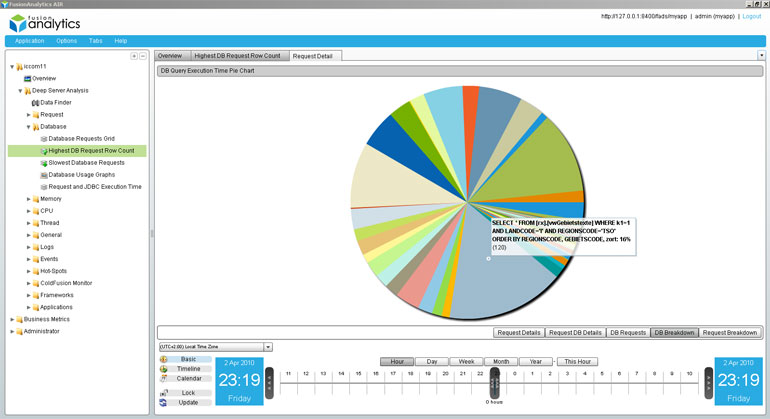Screen dimensions: 770x419
Task: Click the Request Breakdown button
Action: pyautogui.click(x=730, y=333)
